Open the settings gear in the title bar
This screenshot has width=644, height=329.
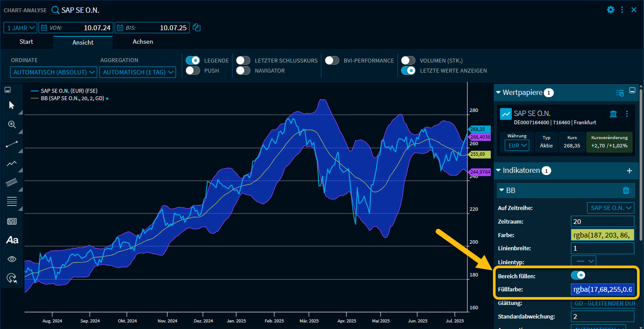point(610,9)
